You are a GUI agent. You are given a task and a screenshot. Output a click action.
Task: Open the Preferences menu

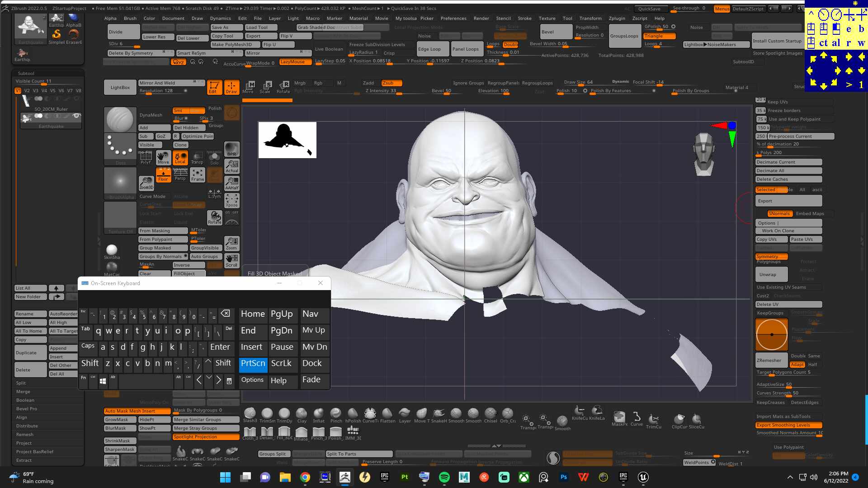pyautogui.click(x=453, y=18)
